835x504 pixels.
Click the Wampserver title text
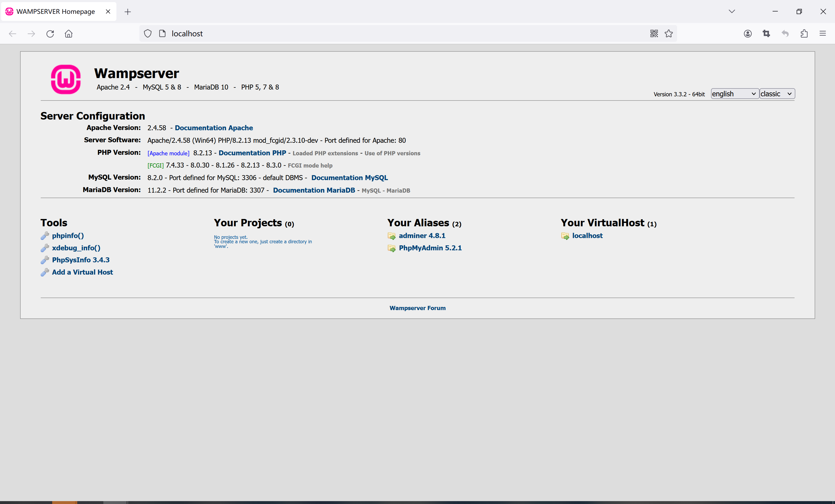point(137,73)
